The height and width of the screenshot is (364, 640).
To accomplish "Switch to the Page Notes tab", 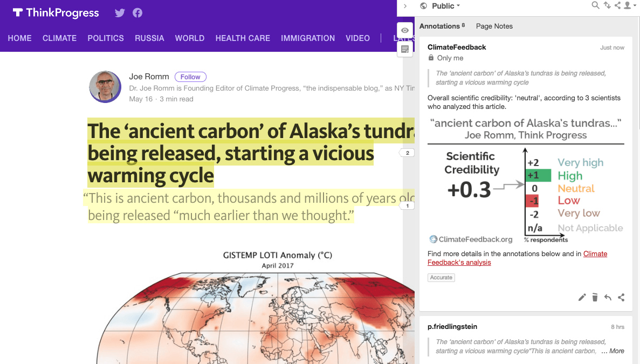I will tap(494, 26).
